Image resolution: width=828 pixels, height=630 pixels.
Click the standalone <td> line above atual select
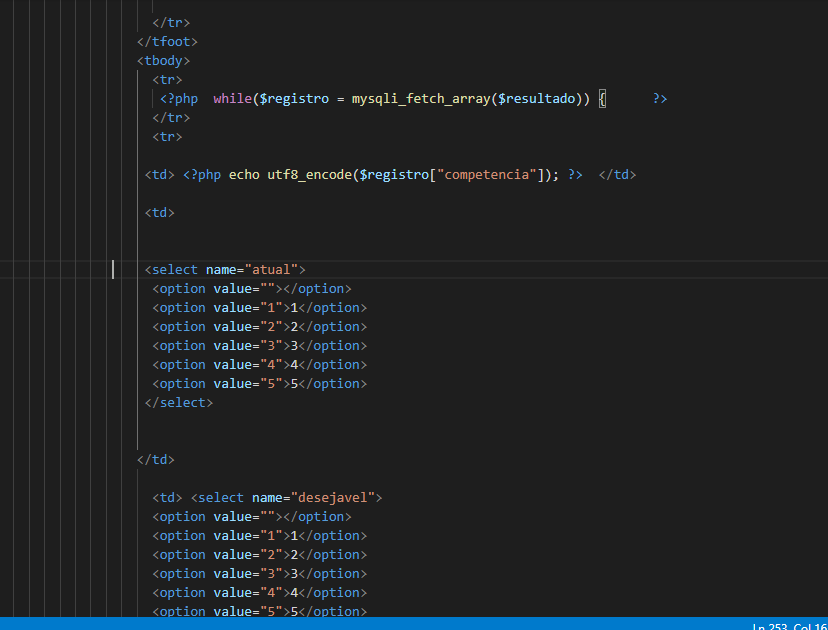(159, 213)
